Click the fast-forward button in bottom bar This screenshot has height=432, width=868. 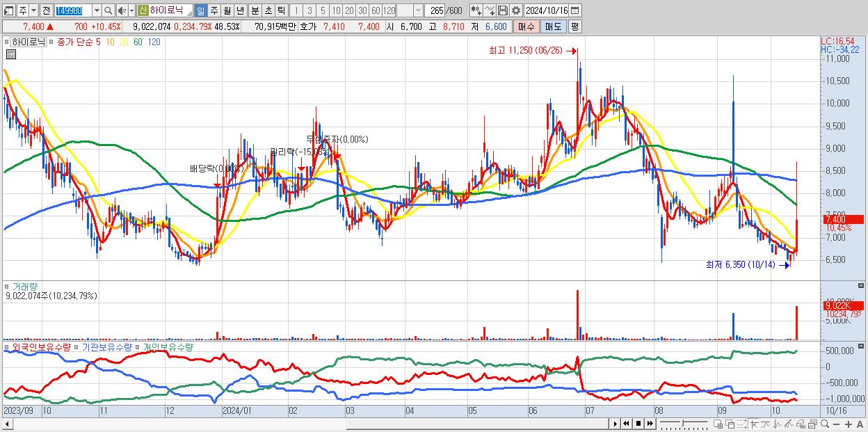650,424
